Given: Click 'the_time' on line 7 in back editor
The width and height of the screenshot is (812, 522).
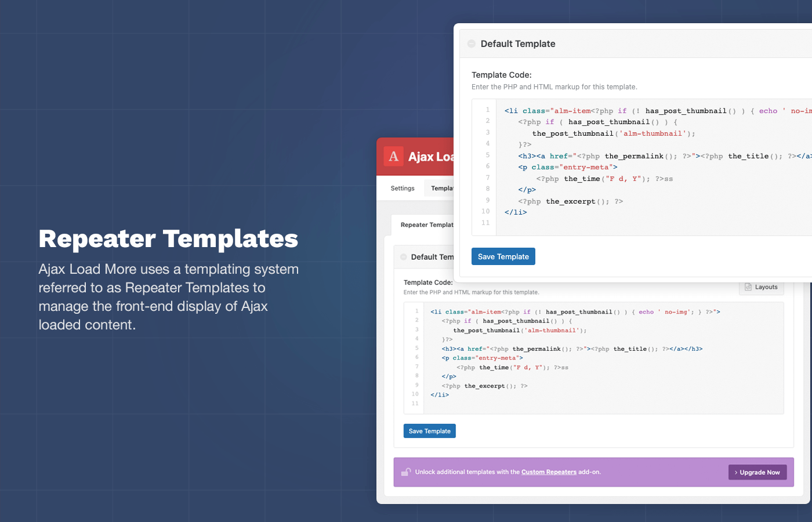Looking at the screenshot, I should coord(494,368).
